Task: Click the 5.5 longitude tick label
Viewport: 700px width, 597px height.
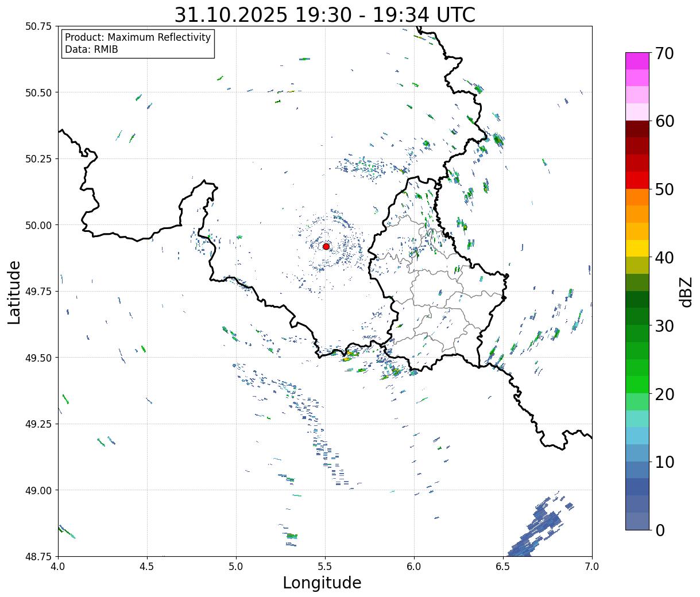Action: click(325, 567)
